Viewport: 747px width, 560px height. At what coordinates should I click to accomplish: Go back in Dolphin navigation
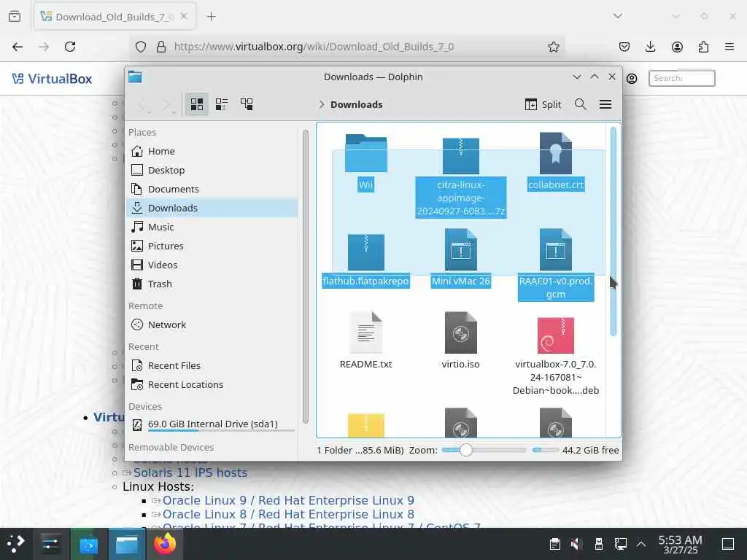142,105
